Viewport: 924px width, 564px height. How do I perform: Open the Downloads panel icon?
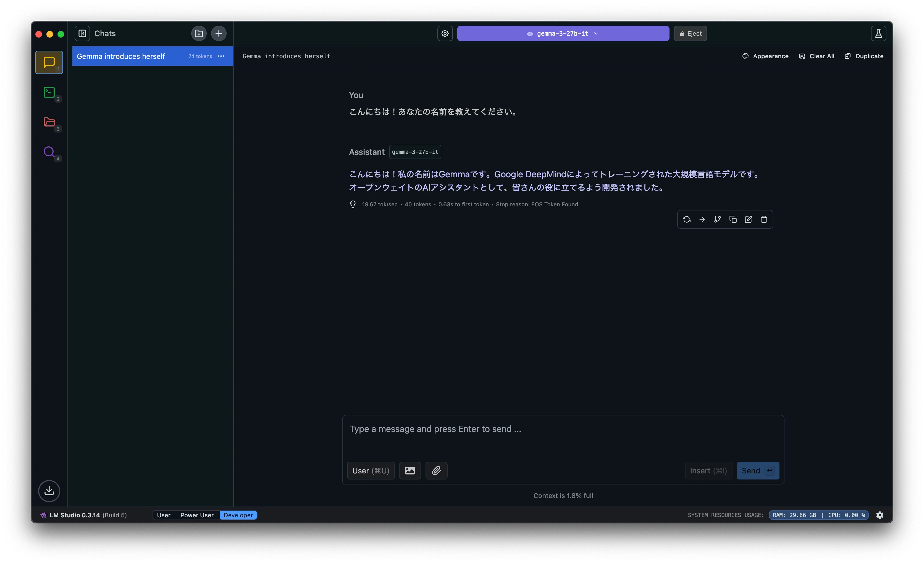click(x=49, y=491)
